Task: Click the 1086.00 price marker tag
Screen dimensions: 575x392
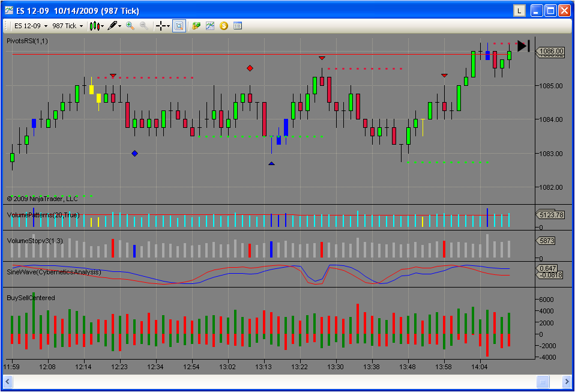Action: pyautogui.click(x=550, y=52)
